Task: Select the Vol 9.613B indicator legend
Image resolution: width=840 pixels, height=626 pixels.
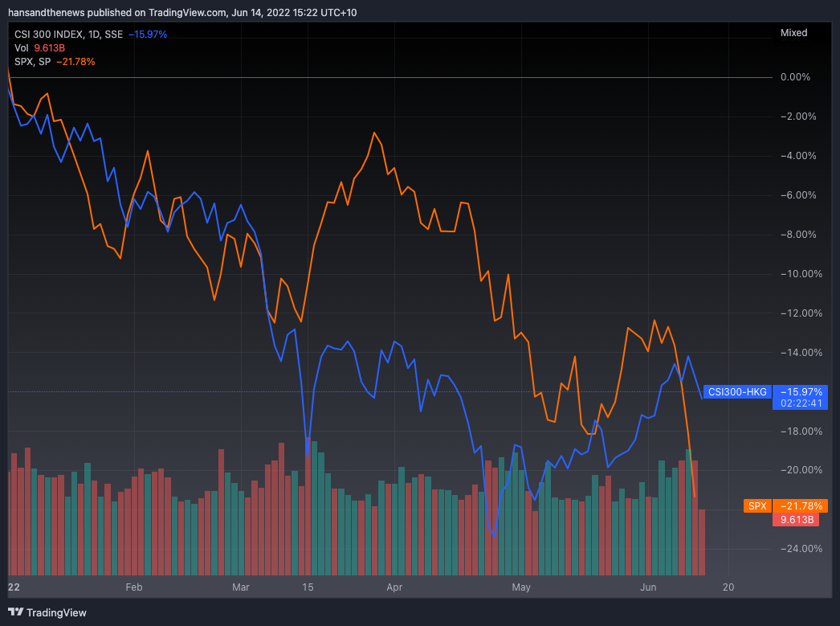Action: [39, 47]
